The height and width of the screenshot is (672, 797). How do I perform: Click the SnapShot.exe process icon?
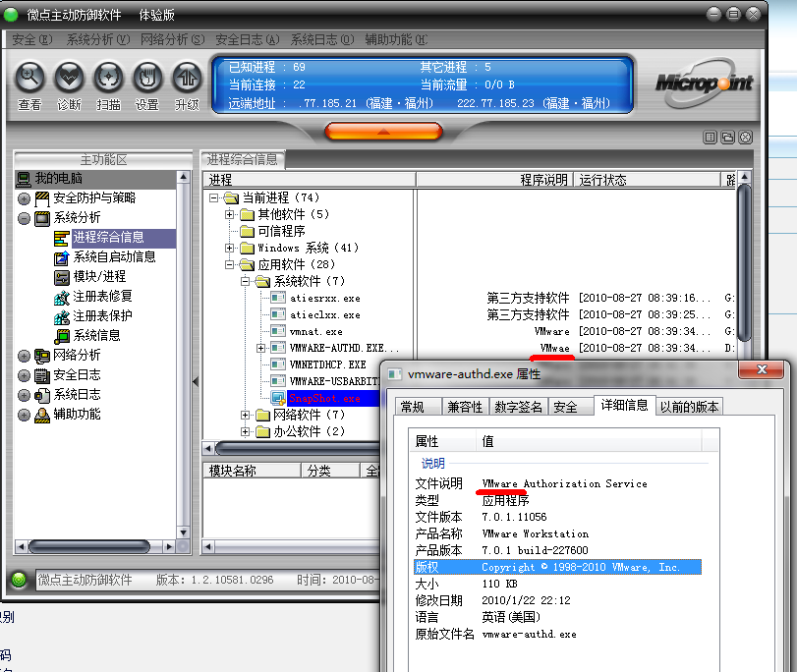tap(278, 398)
